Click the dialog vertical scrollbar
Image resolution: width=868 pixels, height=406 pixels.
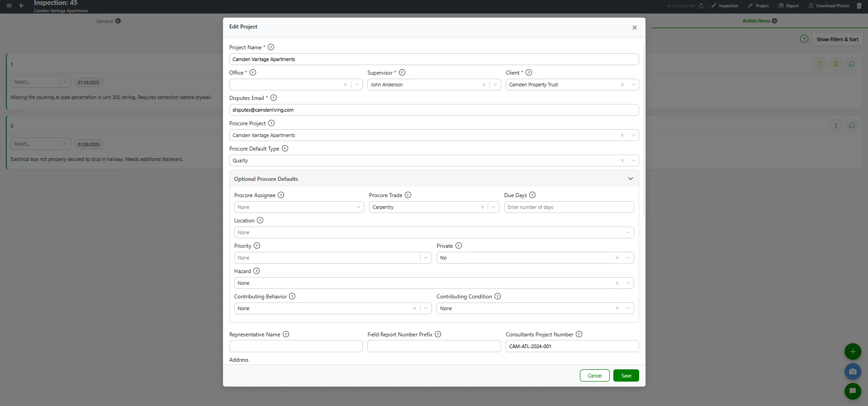(643, 129)
